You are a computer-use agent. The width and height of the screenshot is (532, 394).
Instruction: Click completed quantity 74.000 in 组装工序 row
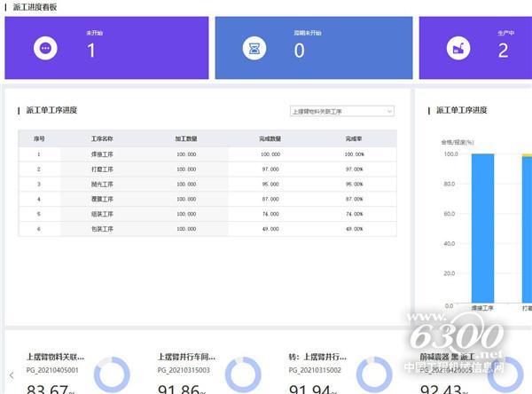click(270, 214)
